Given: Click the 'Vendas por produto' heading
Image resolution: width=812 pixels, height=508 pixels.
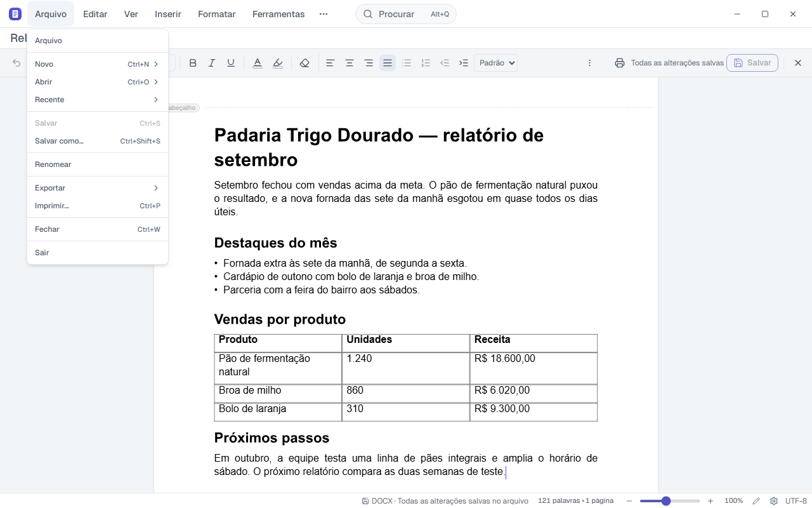Looking at the screenshot, I should [280, 319].
